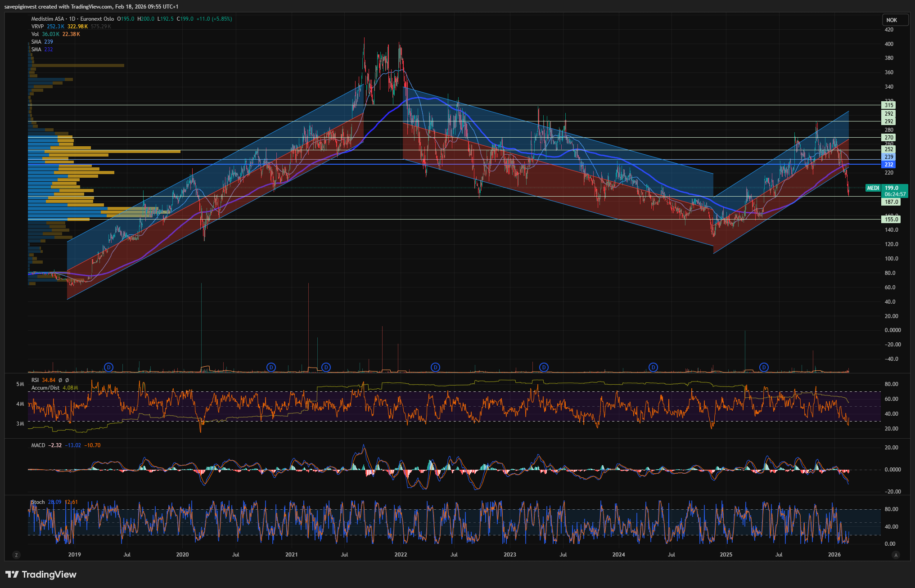Click the 'Z' button at bottom left
Viewport: 915px width, 588px height.
(x=16, y=555)
